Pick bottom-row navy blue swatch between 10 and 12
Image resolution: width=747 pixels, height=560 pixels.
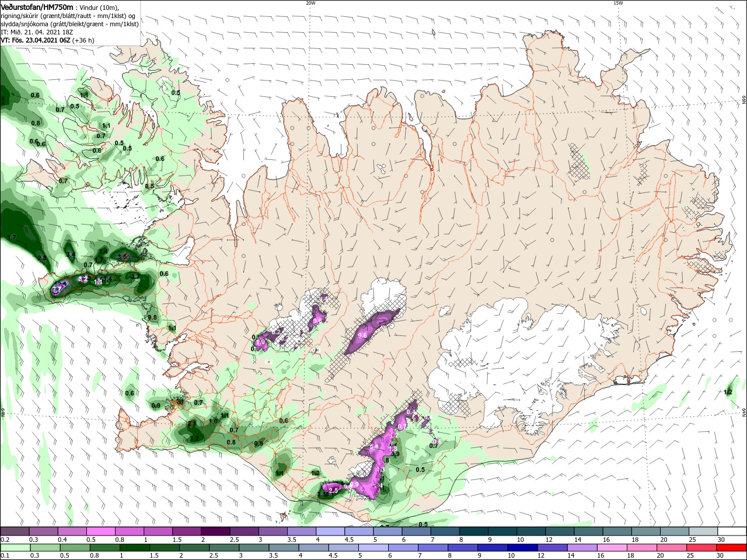(x=523, y=548)
